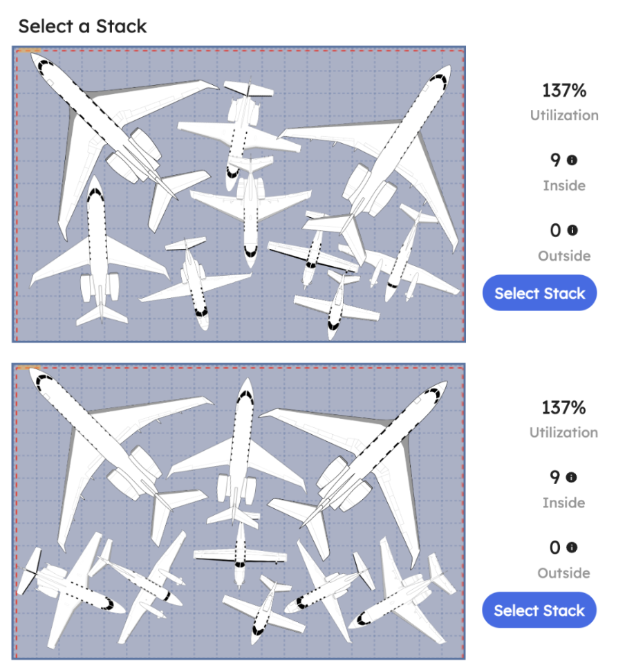Click the '0 Outside' count of the second stack

pyautogui.click(x=563, y=559)
